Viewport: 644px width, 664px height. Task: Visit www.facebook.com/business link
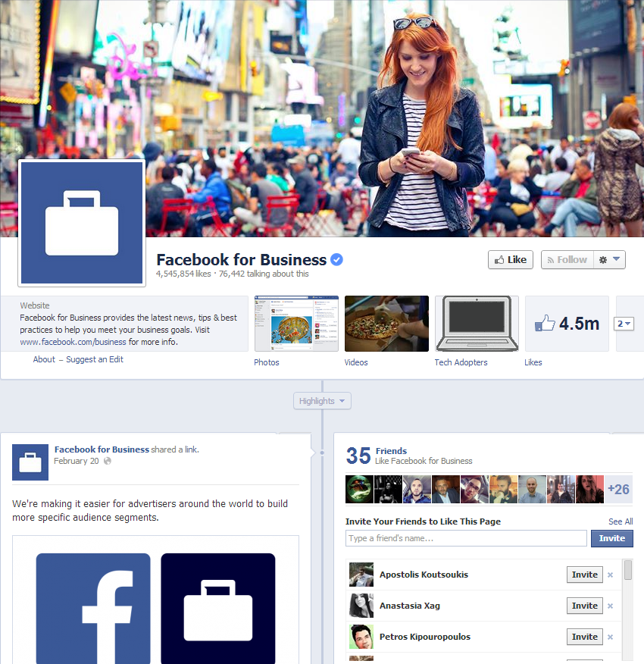[73, 342]
